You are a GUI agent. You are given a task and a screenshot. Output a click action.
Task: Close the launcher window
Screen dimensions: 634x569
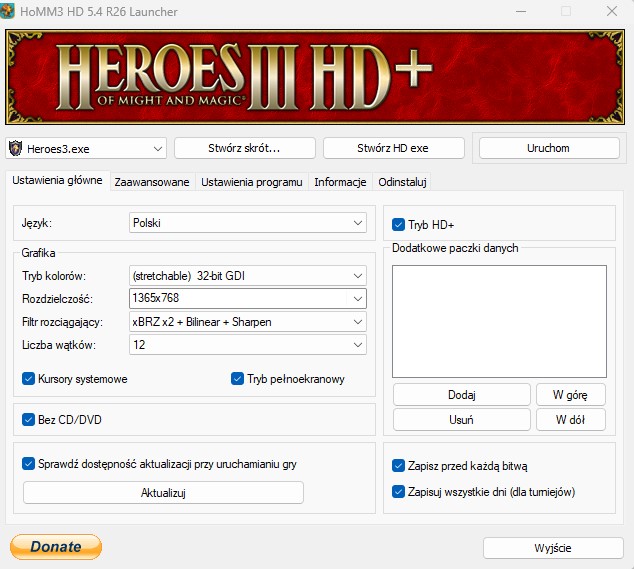point(612,11)
